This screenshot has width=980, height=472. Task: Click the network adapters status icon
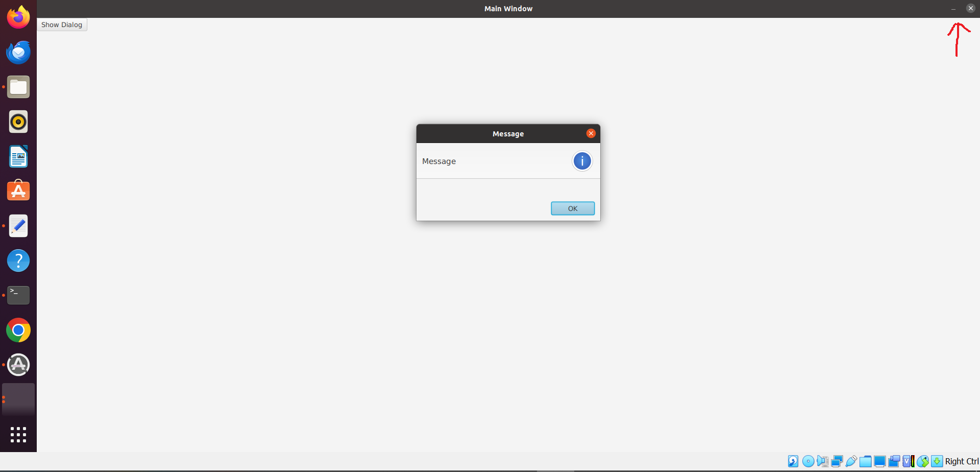tap(837, 461)
